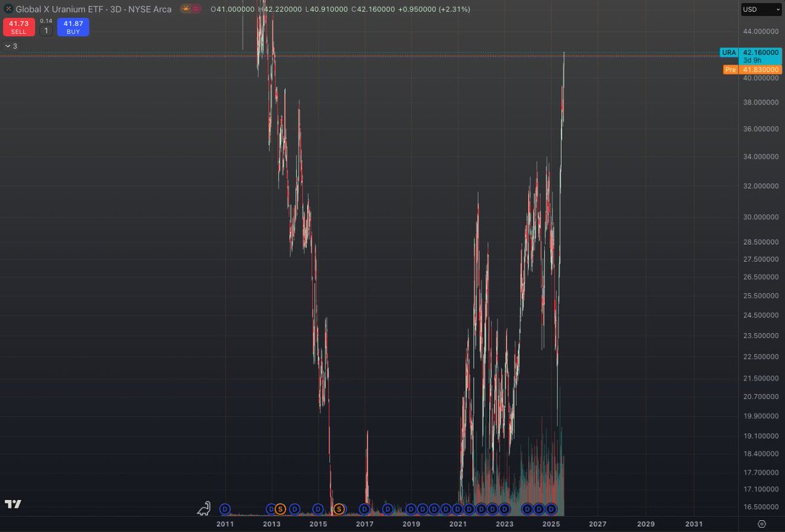785x532 pixels.
Task: Open symbol search via Global X Uranium ETF title
Action: [x=92, y=9]
